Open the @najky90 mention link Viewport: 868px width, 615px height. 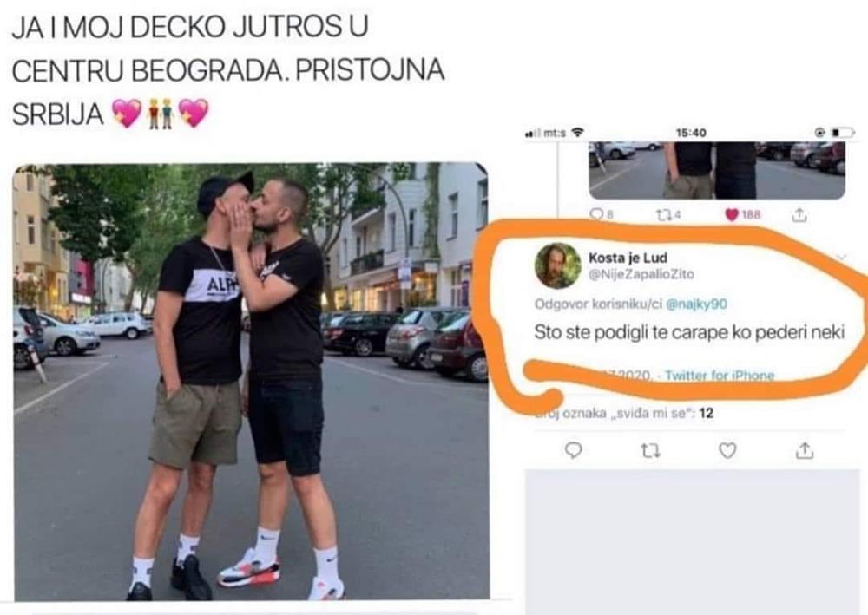pyautogui.click(x=696, y=304)
